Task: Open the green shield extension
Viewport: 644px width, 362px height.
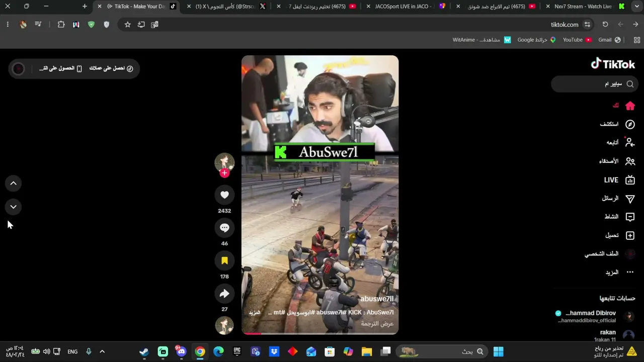Action: point(91,24)
